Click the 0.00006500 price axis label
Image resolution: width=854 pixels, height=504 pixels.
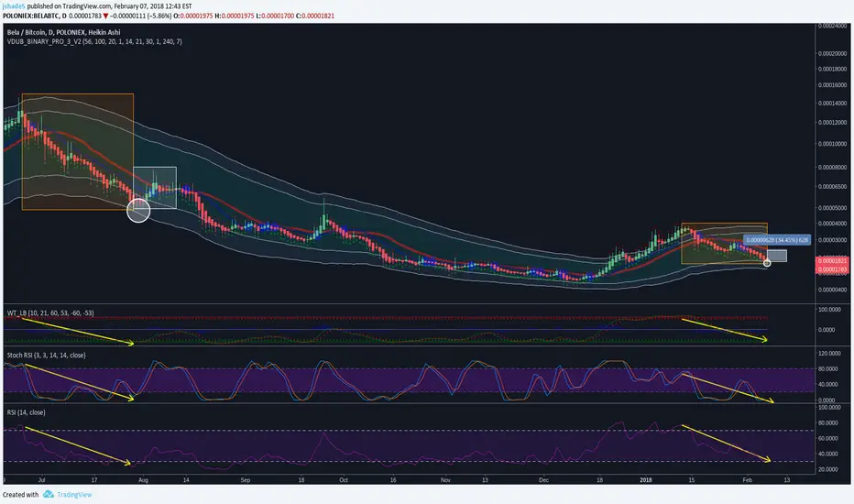(x=832, y=186)
